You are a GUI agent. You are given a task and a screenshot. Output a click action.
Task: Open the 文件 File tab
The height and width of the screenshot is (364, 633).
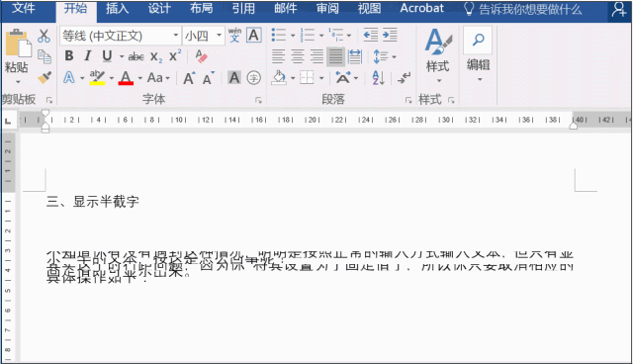click(x=23, y=9)
